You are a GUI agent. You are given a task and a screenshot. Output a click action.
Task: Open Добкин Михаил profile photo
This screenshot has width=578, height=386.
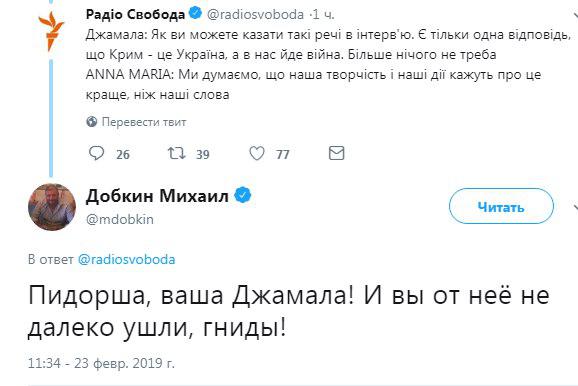coord(52,207)
